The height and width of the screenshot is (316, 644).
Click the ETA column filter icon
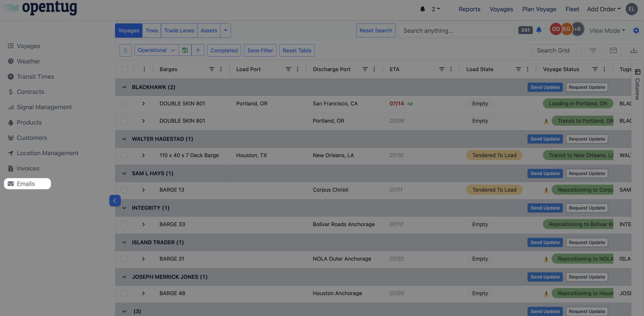[x=442, y=69]
